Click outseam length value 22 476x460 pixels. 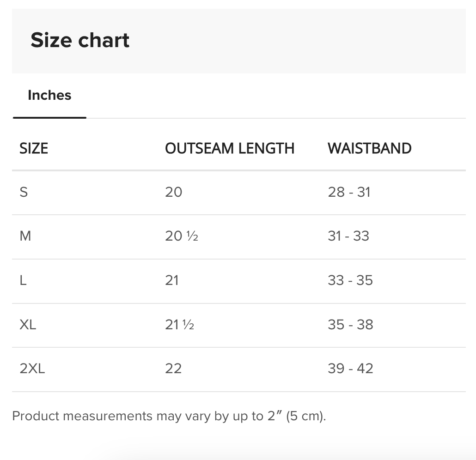[173, 369]
